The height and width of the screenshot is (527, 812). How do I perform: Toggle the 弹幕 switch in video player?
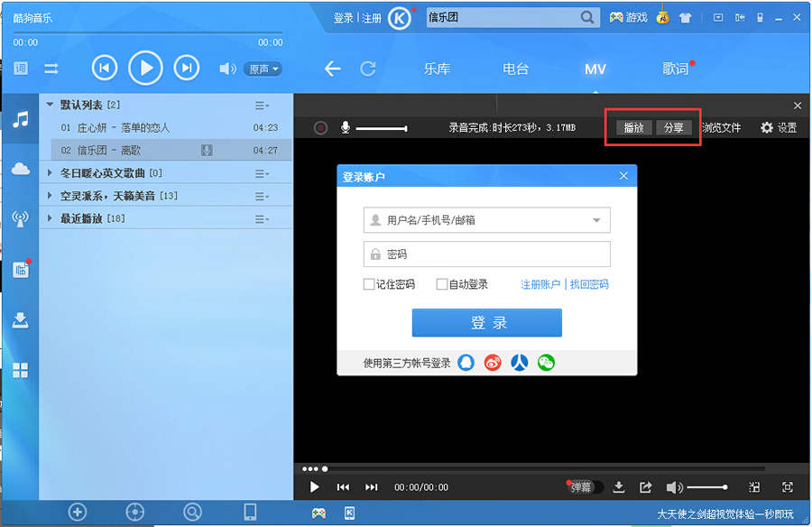tap(585, 486)
